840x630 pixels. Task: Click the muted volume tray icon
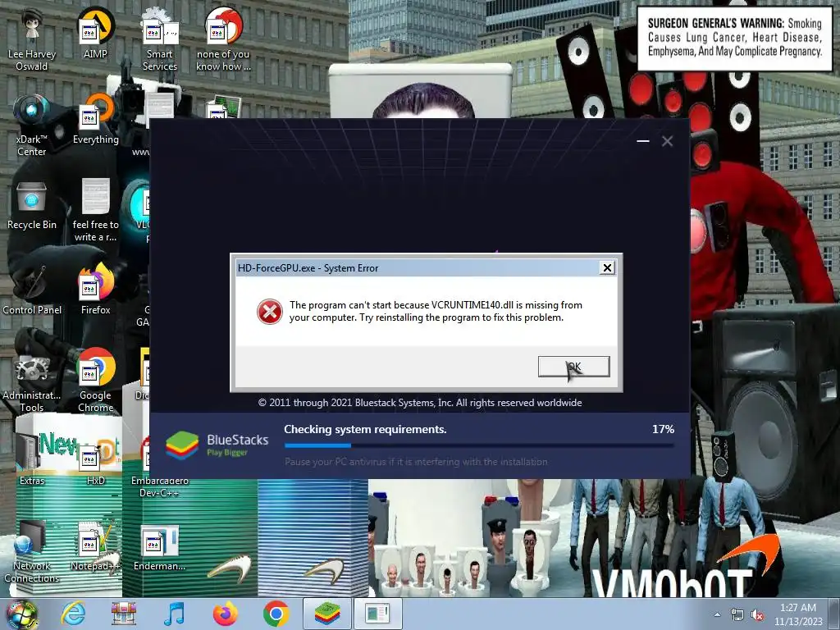[757, 614]
